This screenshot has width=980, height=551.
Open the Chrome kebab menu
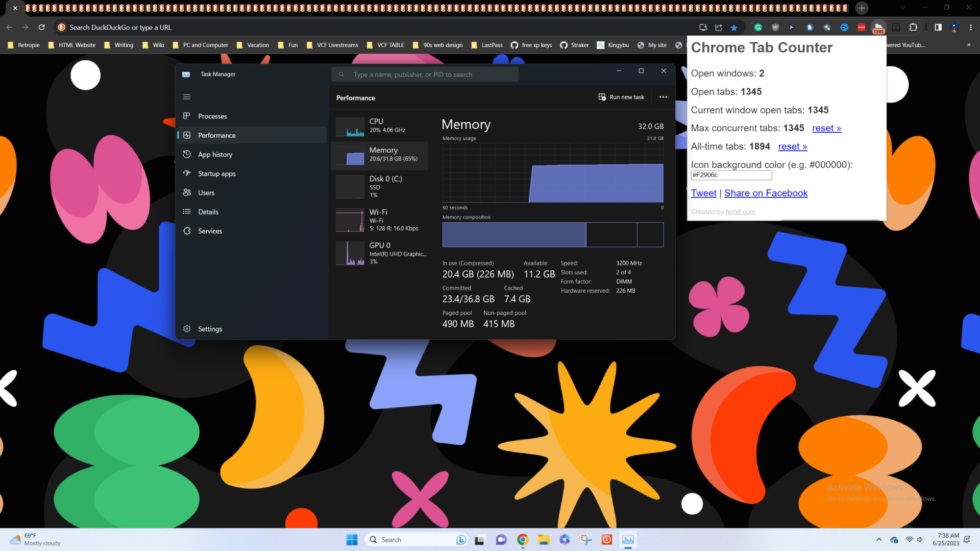point(972,27)
